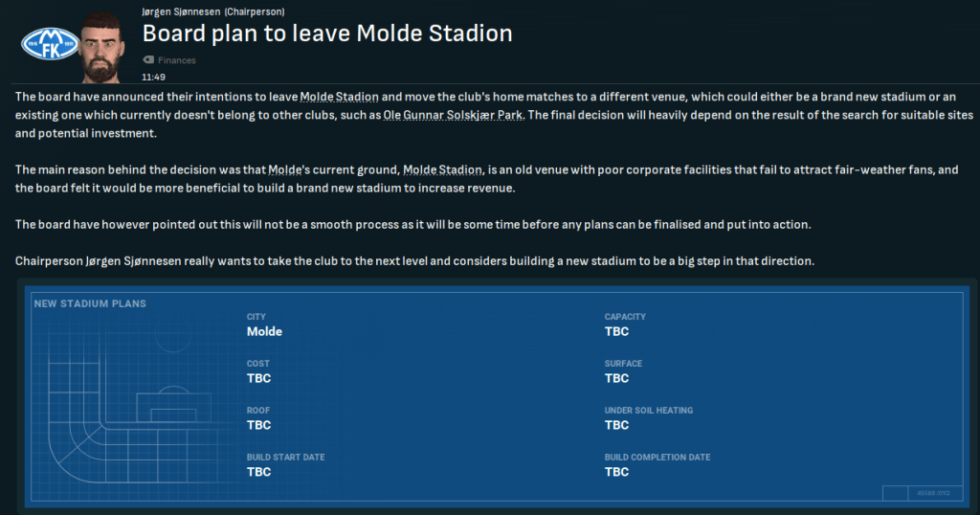Click the Cost TBC value

(x=258, y=378)
